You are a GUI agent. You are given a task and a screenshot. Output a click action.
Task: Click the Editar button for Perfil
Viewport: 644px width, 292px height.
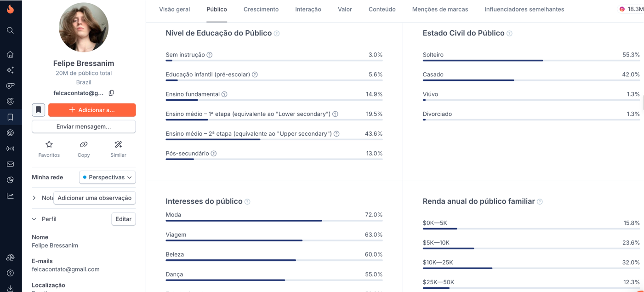point(123,219)
